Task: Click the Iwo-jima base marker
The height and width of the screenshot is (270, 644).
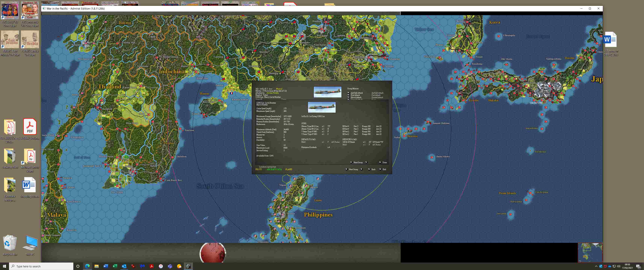Action: pos(510,214)
